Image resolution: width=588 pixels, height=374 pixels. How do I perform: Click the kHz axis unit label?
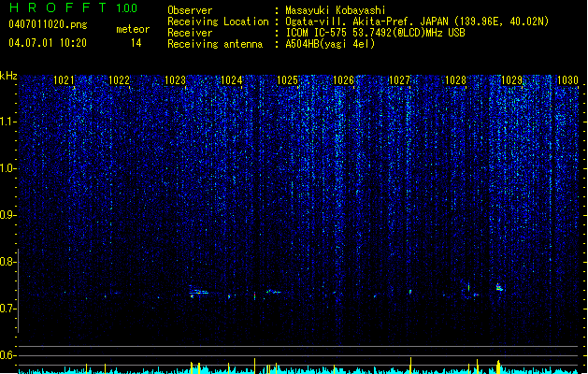click(x=8, y=76)
